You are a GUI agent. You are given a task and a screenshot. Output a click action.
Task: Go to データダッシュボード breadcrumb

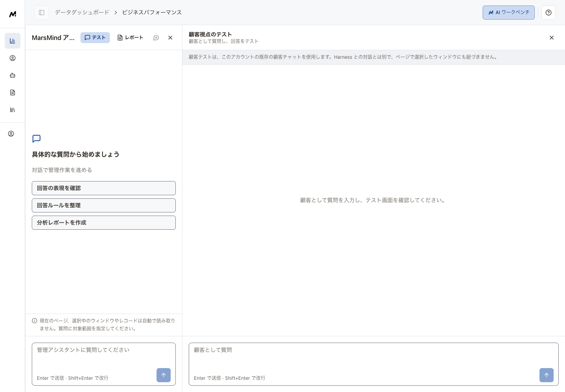[x=82, y=13]
